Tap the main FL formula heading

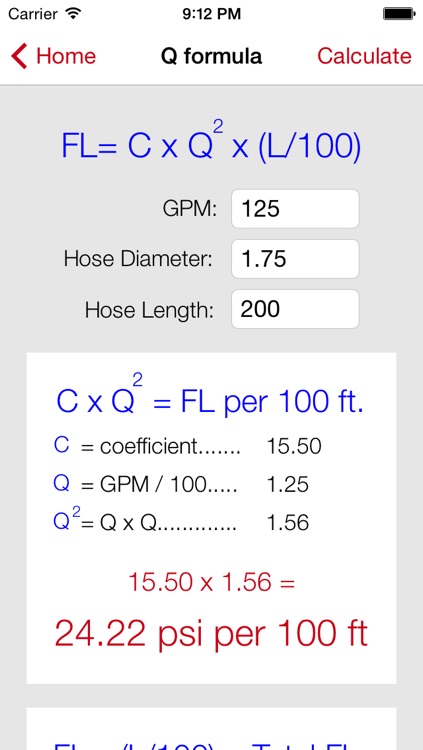(x=211, y=143)
